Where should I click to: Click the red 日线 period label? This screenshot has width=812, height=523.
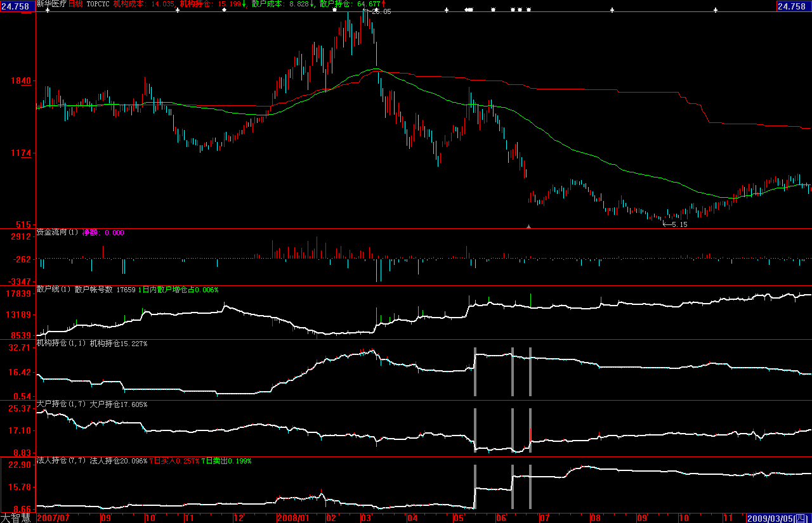(x=75, y=4)
